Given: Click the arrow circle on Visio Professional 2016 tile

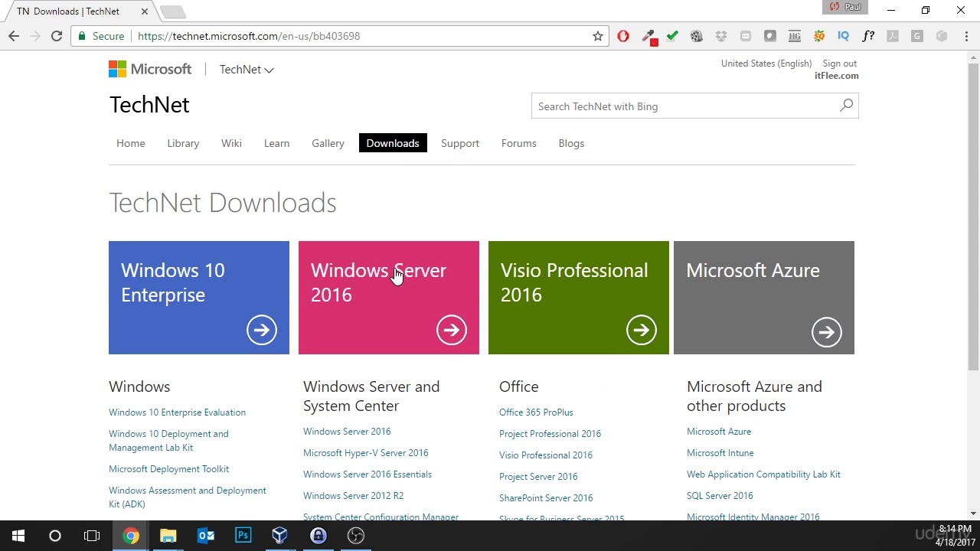Looking at the screenshot, I should point(642,330).
